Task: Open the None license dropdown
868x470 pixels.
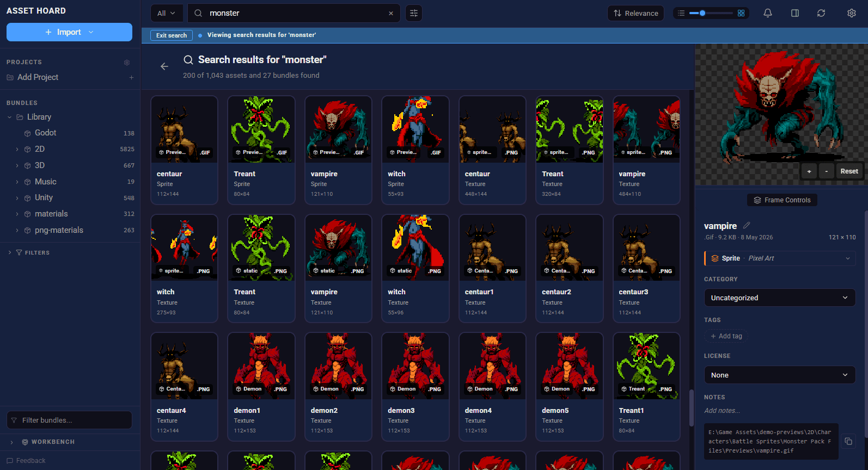Action: click(x=780, y=375)
